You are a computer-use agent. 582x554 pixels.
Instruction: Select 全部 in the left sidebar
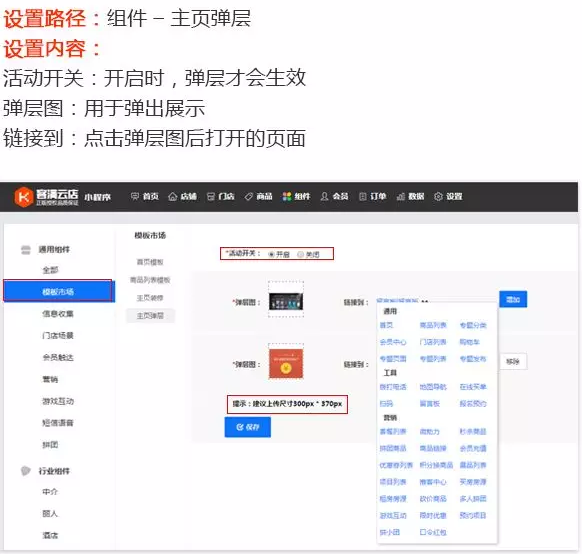(x=50, y=270)
